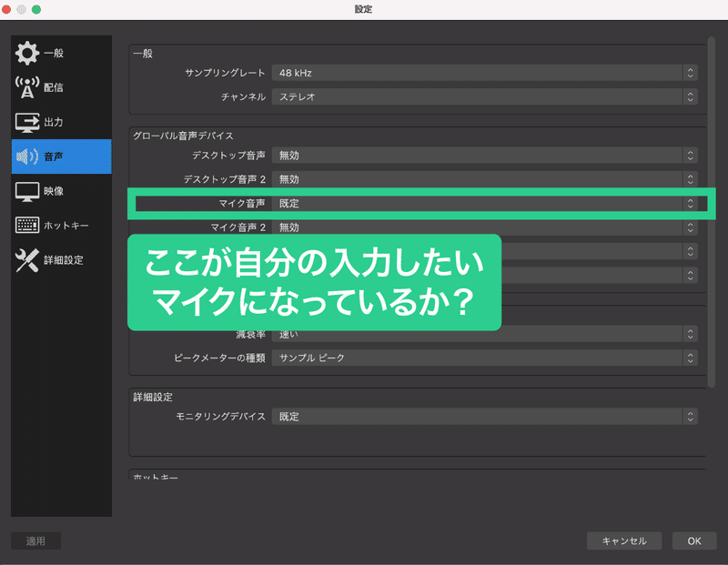Open the 出力 output monitor icon
728x565 pixels.
coord(27,122)
